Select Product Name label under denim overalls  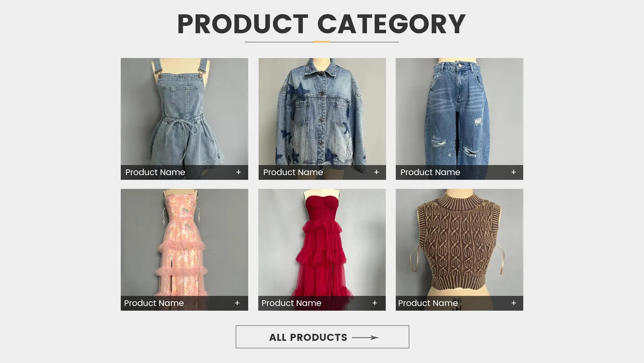155,172
